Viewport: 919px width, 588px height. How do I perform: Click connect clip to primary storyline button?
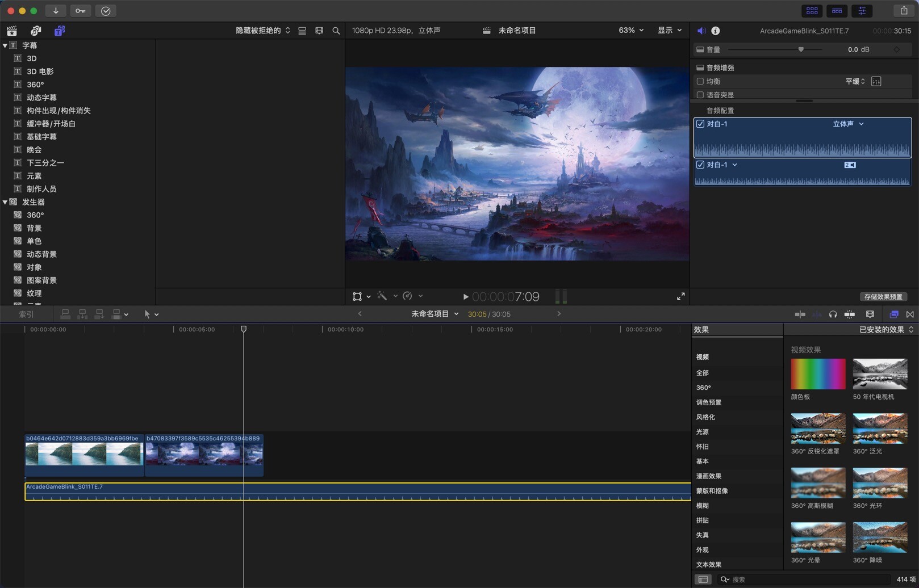point(65,314)
